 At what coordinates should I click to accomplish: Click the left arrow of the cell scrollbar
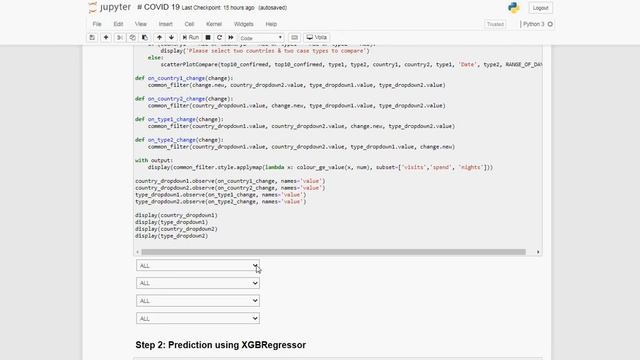click(138, 252)
